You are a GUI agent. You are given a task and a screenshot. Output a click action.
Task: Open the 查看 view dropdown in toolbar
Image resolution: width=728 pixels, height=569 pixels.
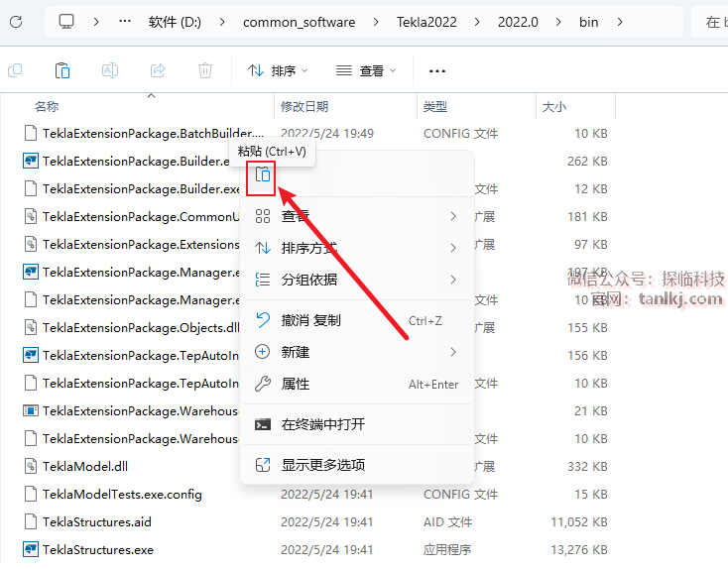click(366, 71)
